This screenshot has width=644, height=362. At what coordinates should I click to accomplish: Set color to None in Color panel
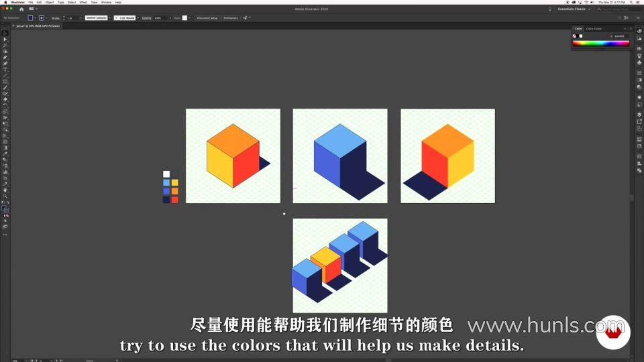574,36
